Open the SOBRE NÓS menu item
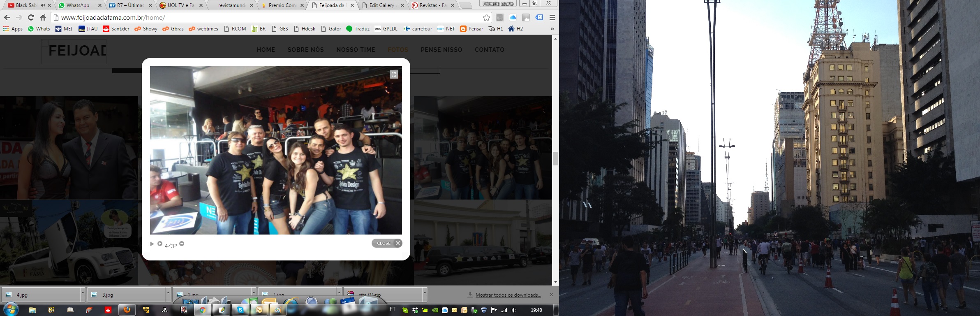This screenshot has height=316, width=980. [x=306, y=50]
